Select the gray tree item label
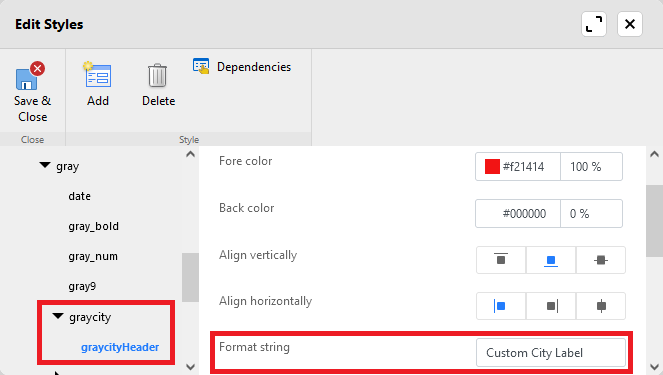The height and width of the screenshot is (375, 663). (x=68, y=167)
